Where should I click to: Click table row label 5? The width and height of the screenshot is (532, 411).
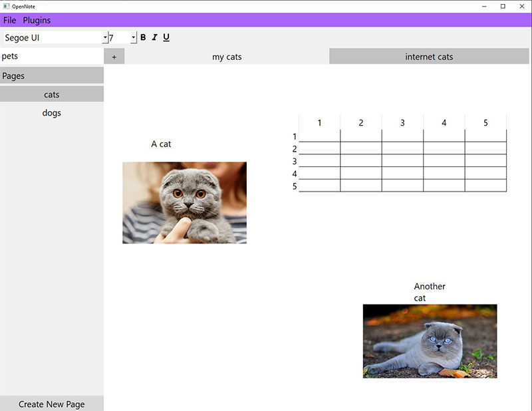tap(295, 186)
